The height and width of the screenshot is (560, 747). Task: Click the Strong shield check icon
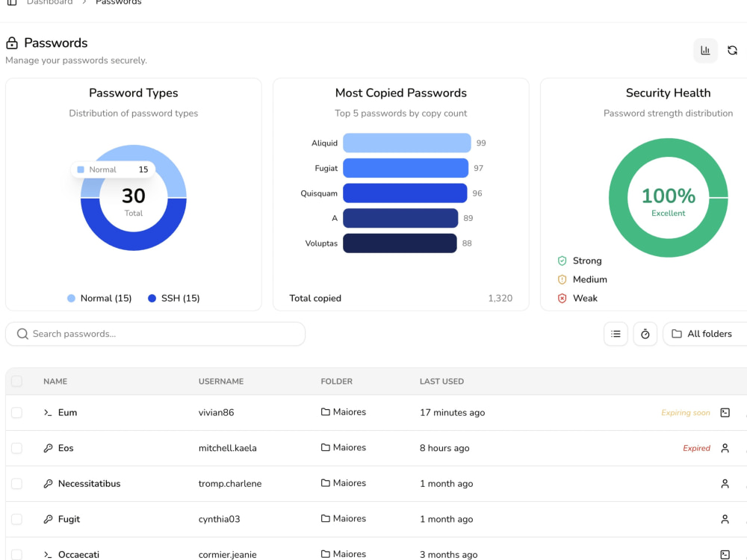click(x=562, y=261)
